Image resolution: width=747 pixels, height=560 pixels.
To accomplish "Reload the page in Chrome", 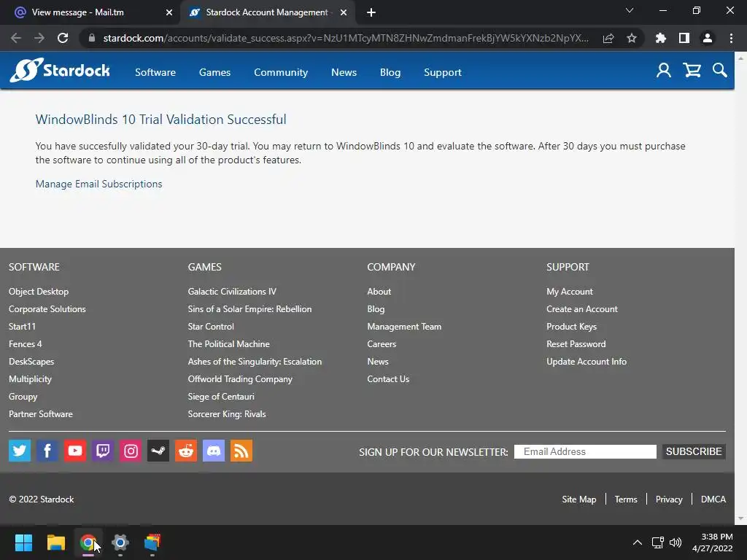I will (x=63, y=38).
